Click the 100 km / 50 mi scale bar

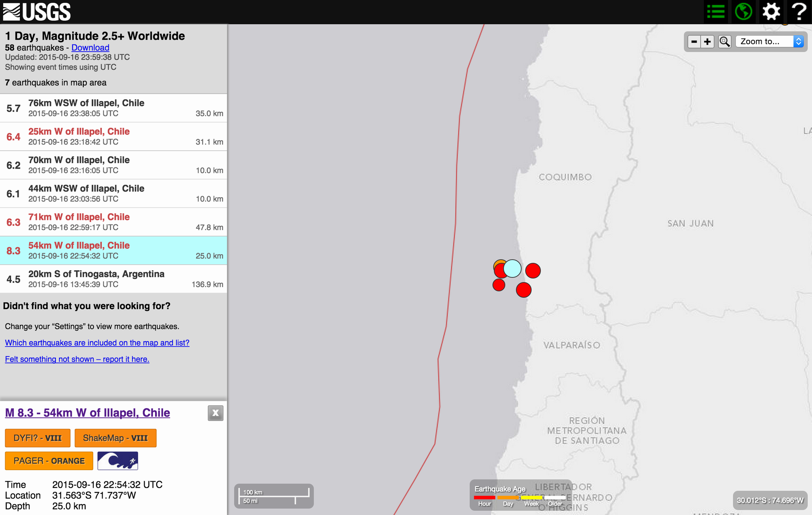(274, 496)
